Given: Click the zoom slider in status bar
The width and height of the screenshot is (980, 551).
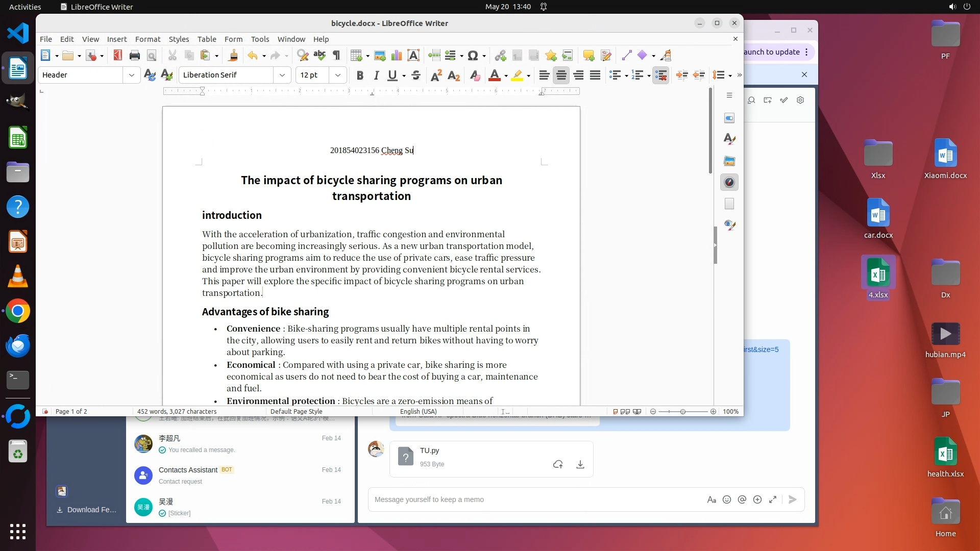Looking at the screenshot, I should point(682,411).
